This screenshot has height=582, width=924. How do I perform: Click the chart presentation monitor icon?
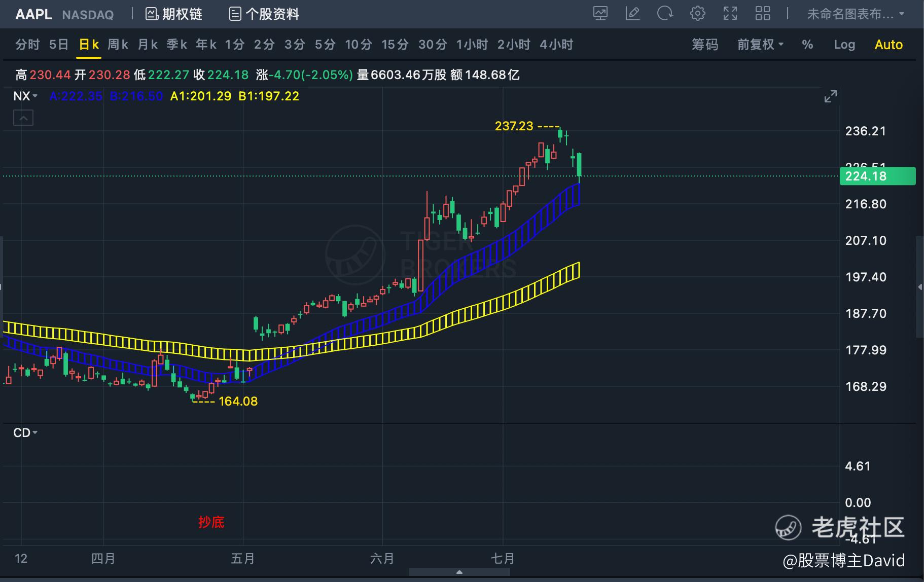(600, 14)
